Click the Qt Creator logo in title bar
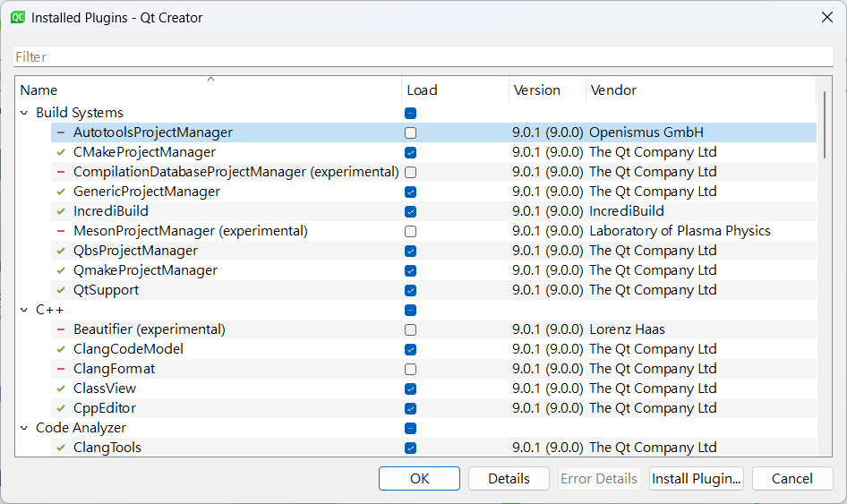Image resolution: width=847 pixels, height=504 pixels. click(18, 17)
